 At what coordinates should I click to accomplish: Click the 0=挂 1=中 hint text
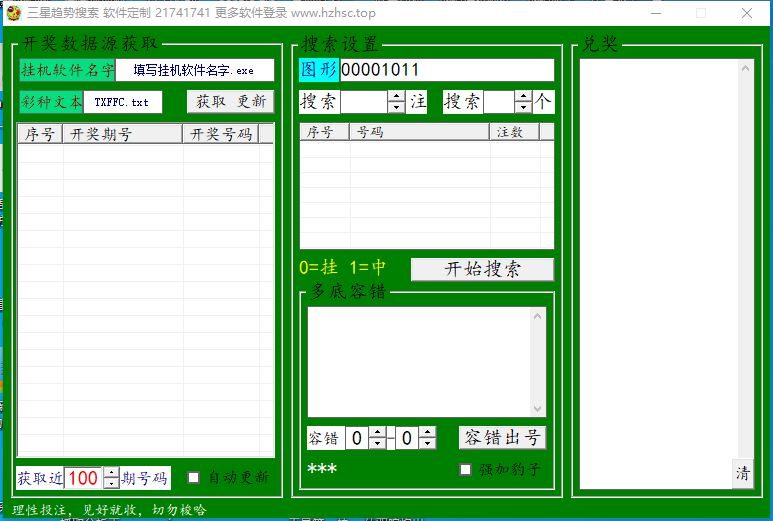343,268
